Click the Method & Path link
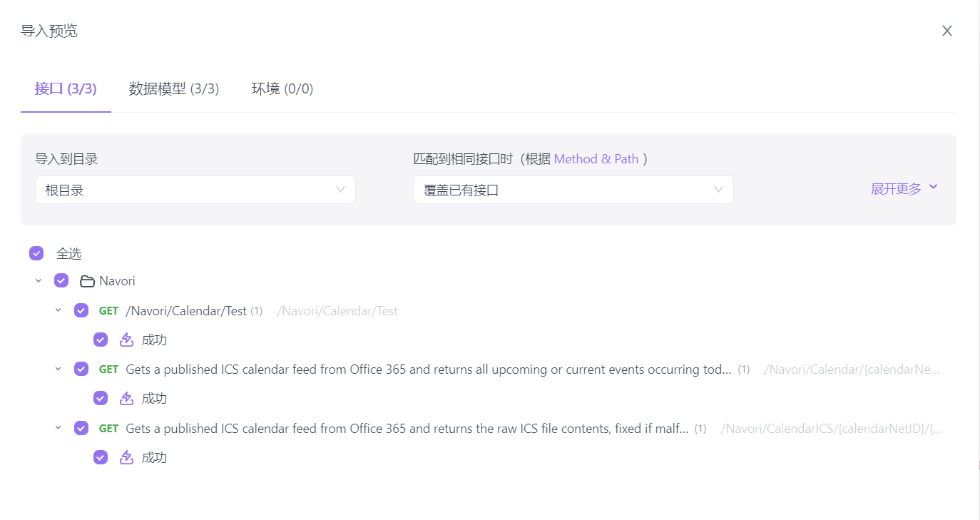 coord(596,159)
